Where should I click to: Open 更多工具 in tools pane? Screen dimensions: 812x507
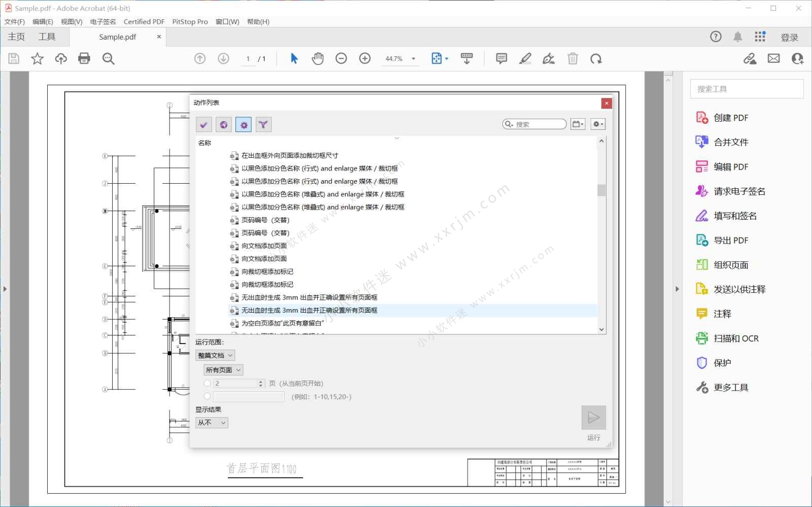coord(722,388)
